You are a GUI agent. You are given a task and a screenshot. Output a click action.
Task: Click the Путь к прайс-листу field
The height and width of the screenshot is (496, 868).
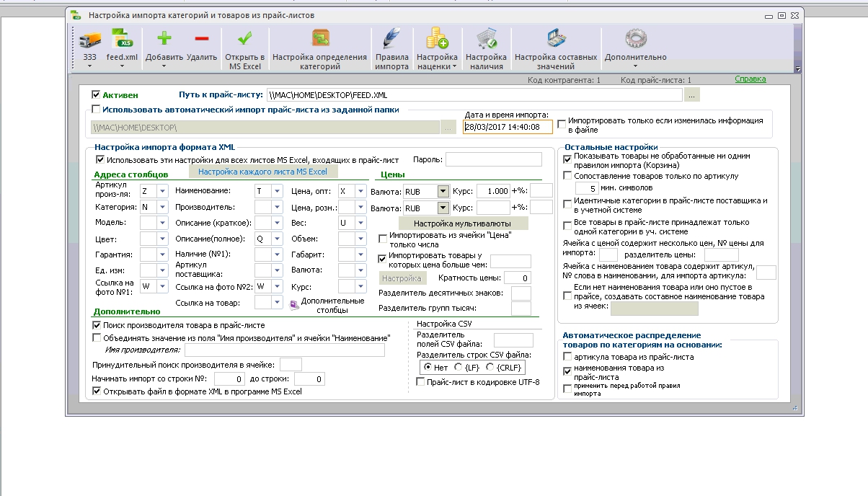click(x=474, y=94)
